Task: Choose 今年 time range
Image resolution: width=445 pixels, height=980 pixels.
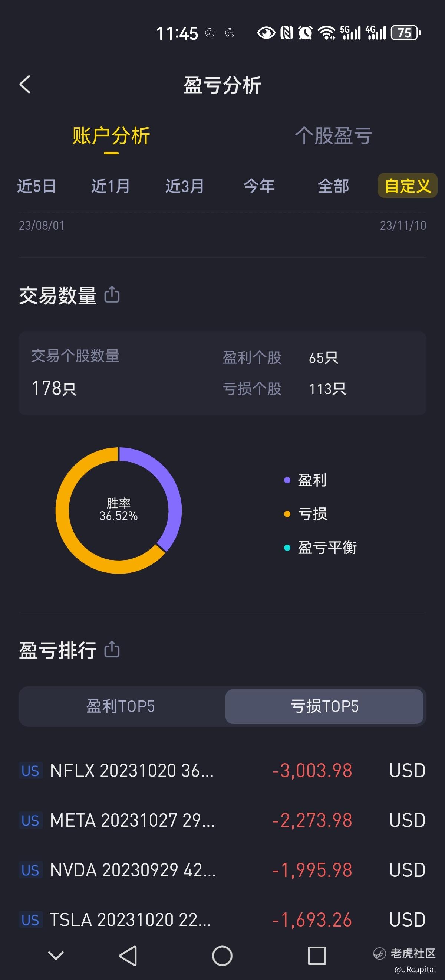Action: pyautogui.click(x=259, y=186)
